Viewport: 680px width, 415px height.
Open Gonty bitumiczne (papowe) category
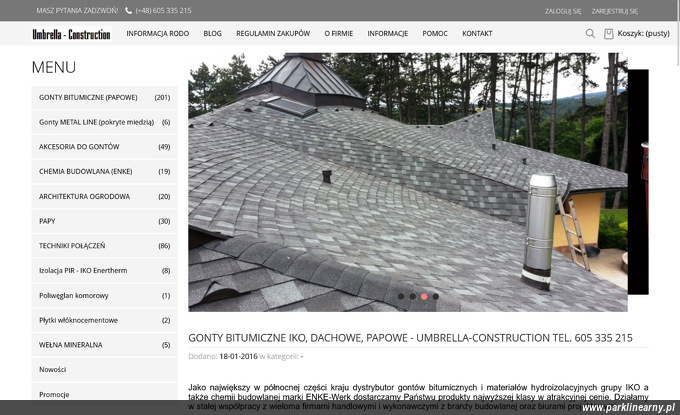(105, 98)
